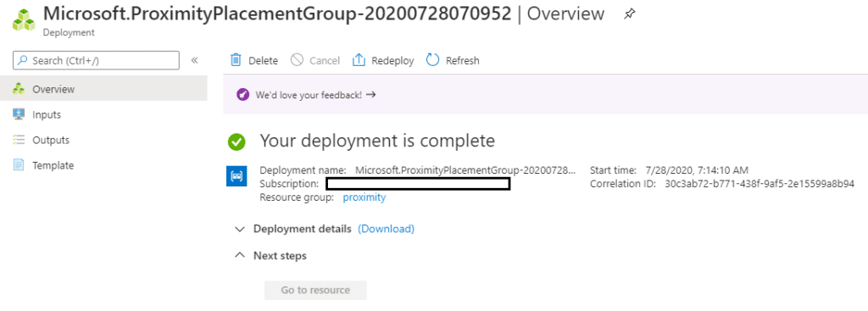This screenshot has width=868, height=311.
Task: Open the proximity resource group link
Action: [364, 197]
